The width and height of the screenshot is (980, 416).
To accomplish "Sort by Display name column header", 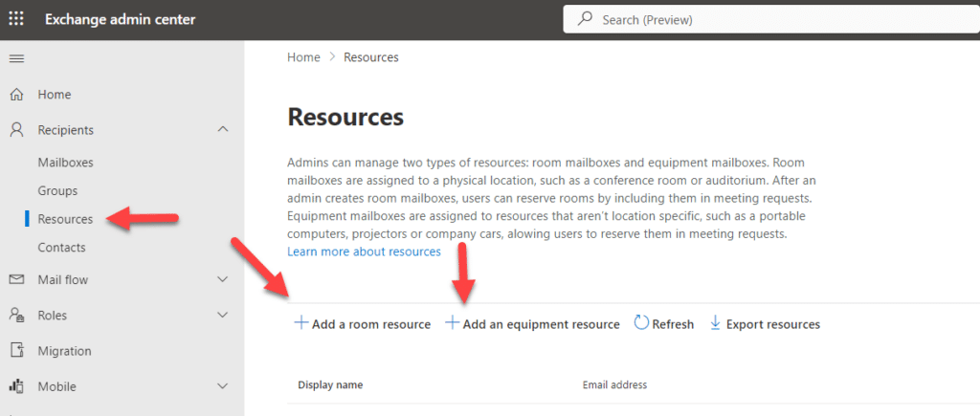I will point(330,384).
